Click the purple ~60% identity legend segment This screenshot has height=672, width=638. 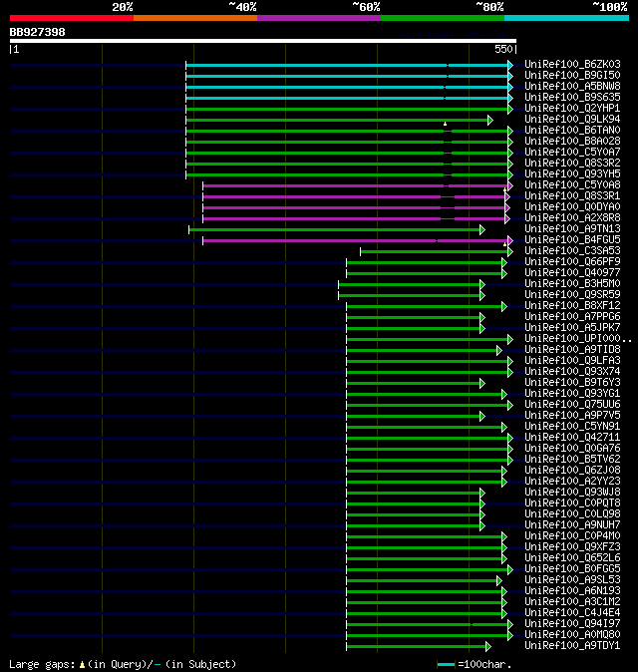click(319, 18)
